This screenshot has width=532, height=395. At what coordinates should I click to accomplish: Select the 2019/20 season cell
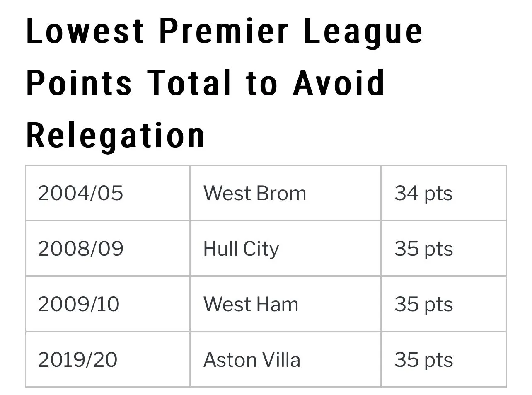(x=78, y=359)
